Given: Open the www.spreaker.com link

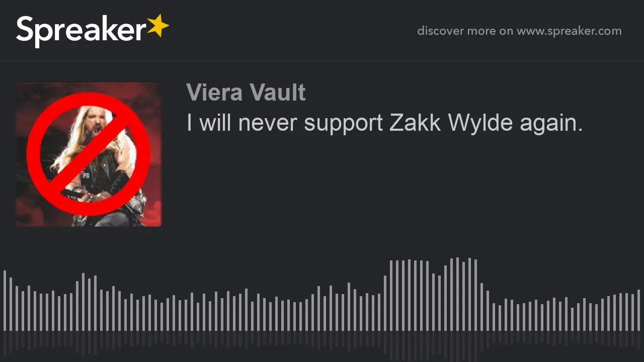Looking at the screenshot, I should 569,31.
